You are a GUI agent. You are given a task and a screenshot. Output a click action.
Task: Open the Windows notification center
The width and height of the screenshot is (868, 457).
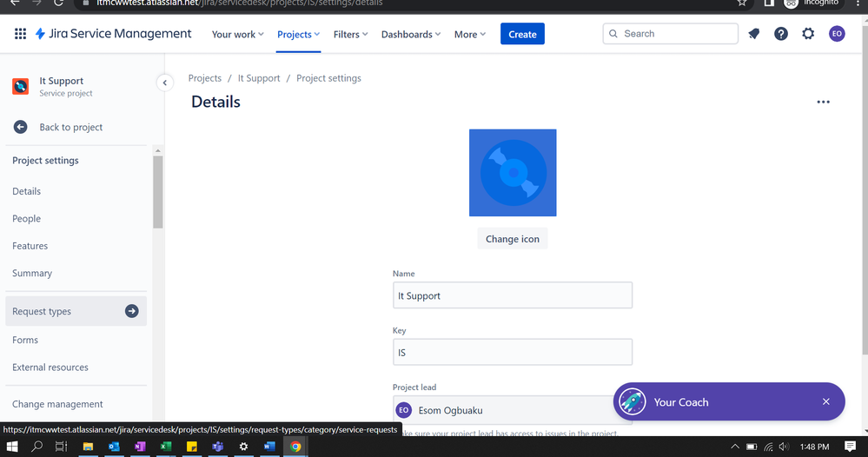tap(851, 447)
